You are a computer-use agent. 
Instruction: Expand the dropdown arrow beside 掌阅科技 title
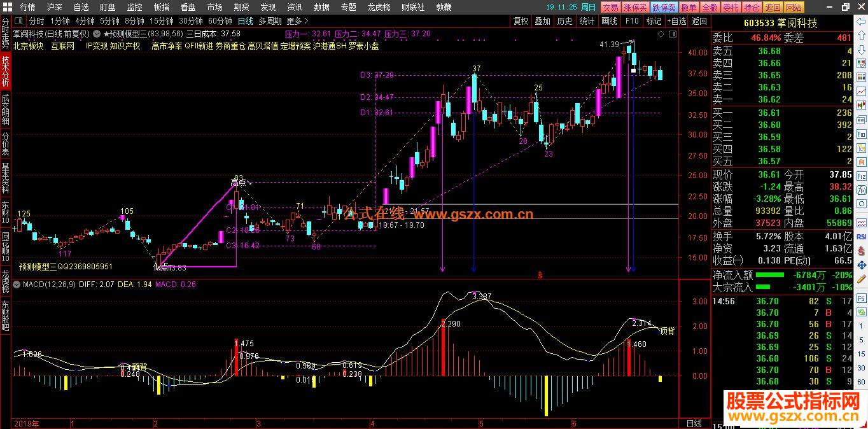(96, 33)
